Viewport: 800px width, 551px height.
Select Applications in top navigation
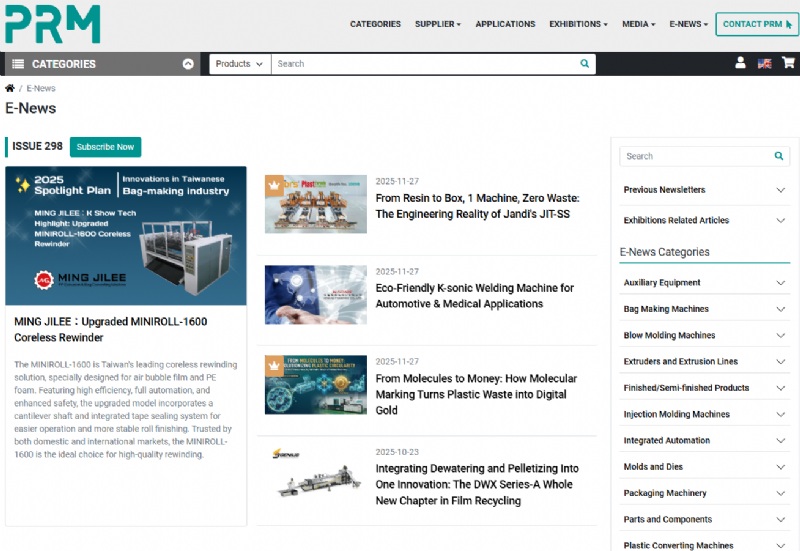pos(505,24)
